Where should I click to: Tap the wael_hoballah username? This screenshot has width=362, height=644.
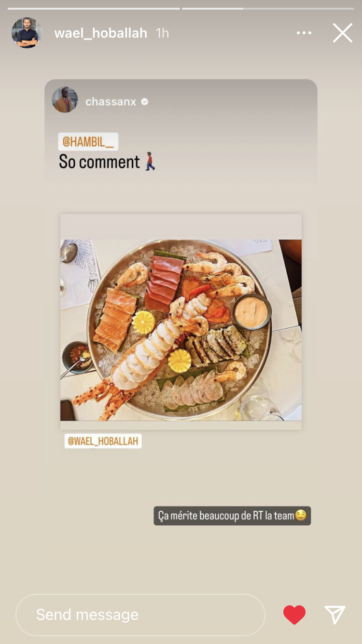[101, 33]
